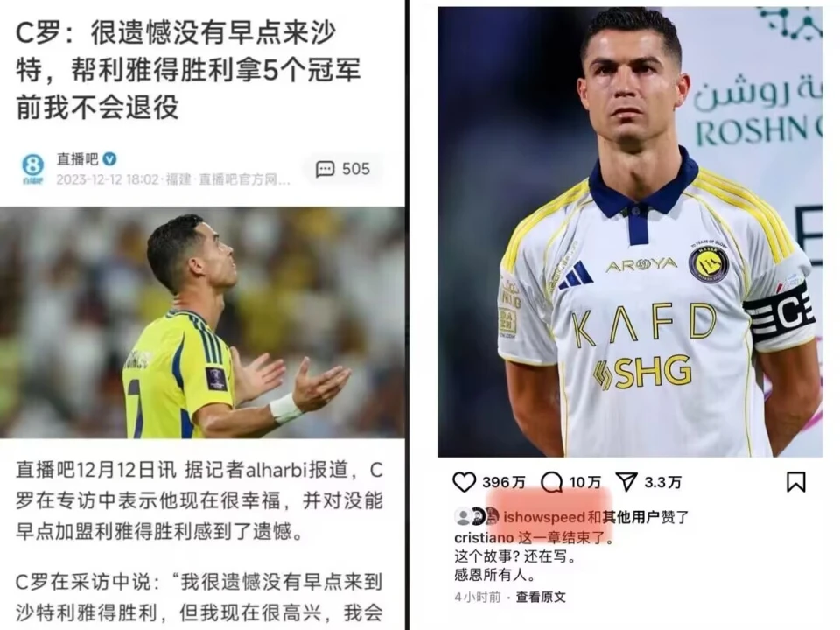Open the 505 comments bubble on the article
This screenshot has height=630, width=840.
(343, 169)
